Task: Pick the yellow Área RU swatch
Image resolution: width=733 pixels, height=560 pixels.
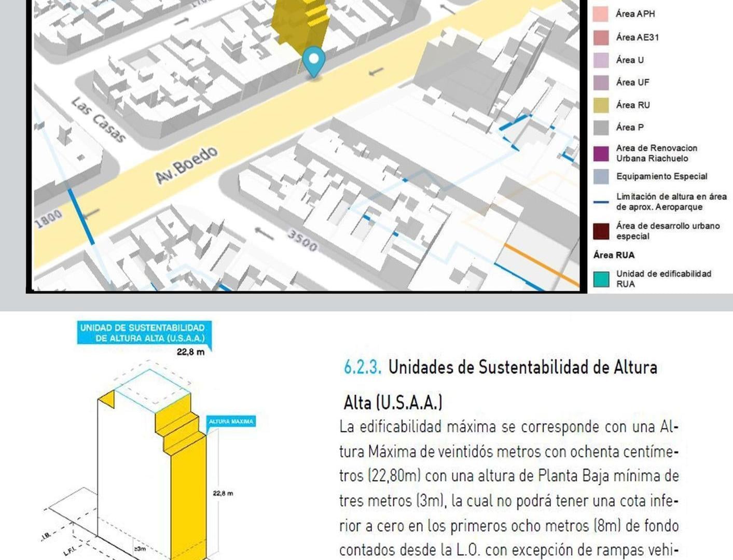Action: [600, 105]
